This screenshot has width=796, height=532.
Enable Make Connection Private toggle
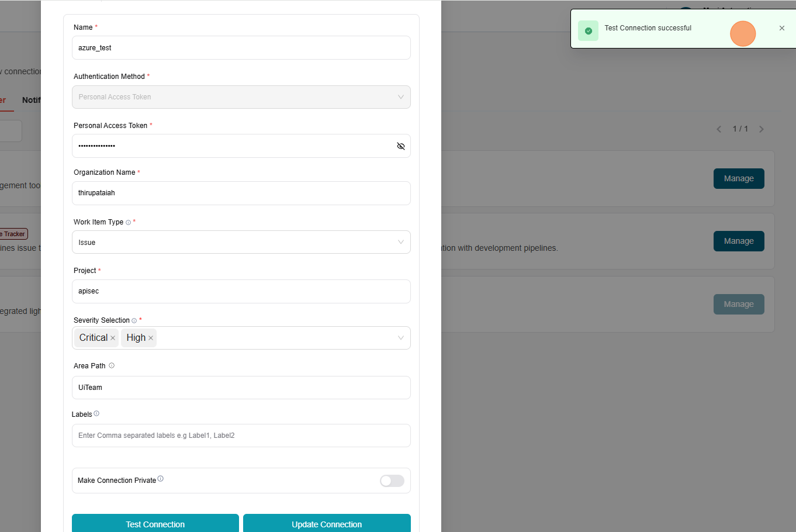392,481
